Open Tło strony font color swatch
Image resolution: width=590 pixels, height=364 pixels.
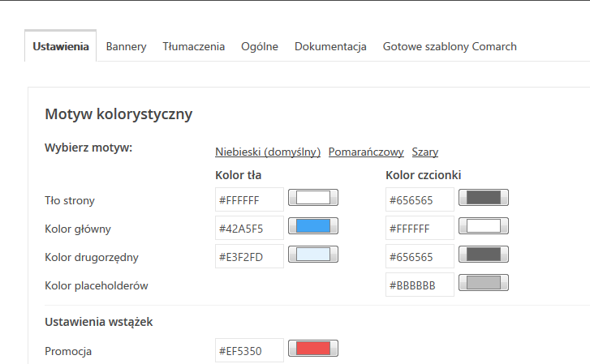tap(484, 198)
